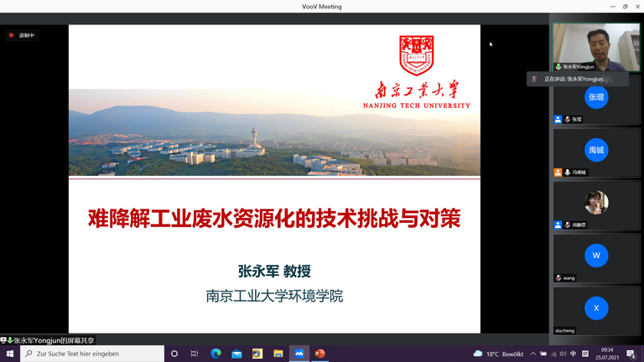644x362 pixels.
Task: Open the Mail app from the taskbar
Action: [x=236, y=354]
